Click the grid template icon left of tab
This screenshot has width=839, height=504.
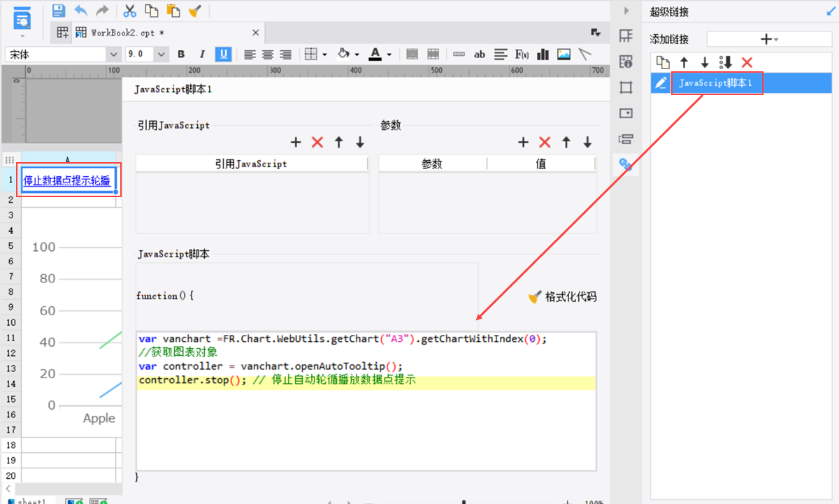click(x=62, y=32)
